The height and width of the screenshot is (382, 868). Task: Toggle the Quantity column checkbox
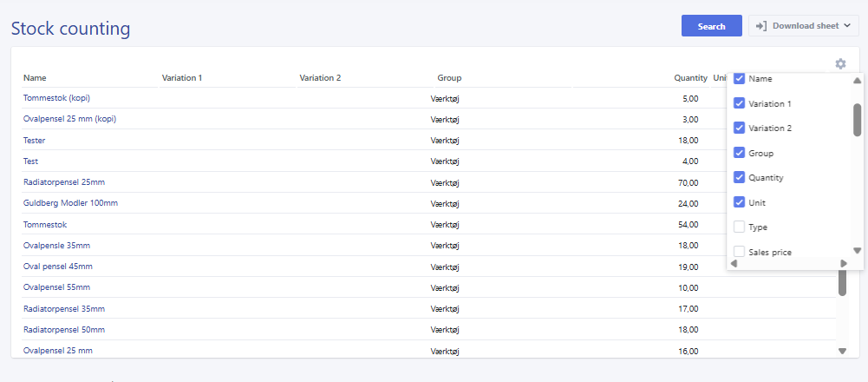pos(740,177)
